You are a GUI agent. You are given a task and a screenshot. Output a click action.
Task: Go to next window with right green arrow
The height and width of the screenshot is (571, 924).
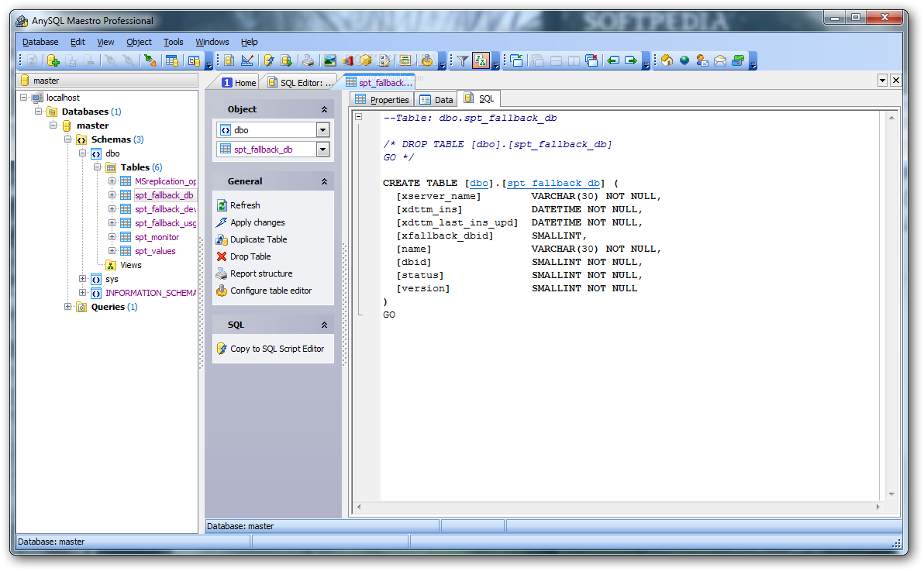tap(631, 60)
